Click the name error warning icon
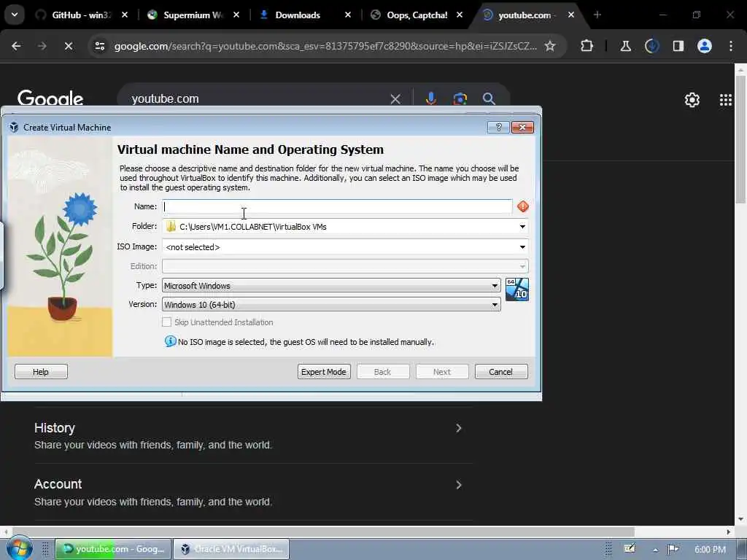Image resolution: width=747 pixels, height=560 pixels. [x=522, y=206]
